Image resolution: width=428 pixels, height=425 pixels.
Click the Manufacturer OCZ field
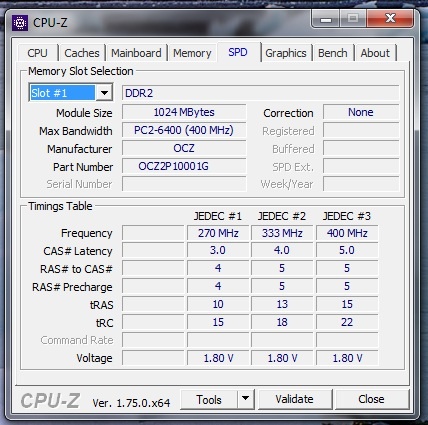pyautogui.click(x=184, y=148)
